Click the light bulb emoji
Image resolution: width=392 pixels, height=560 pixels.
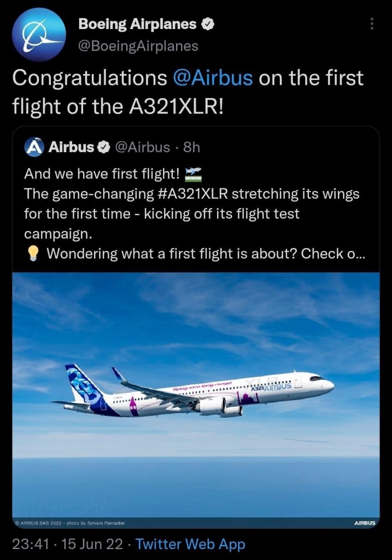click(33, 254)
